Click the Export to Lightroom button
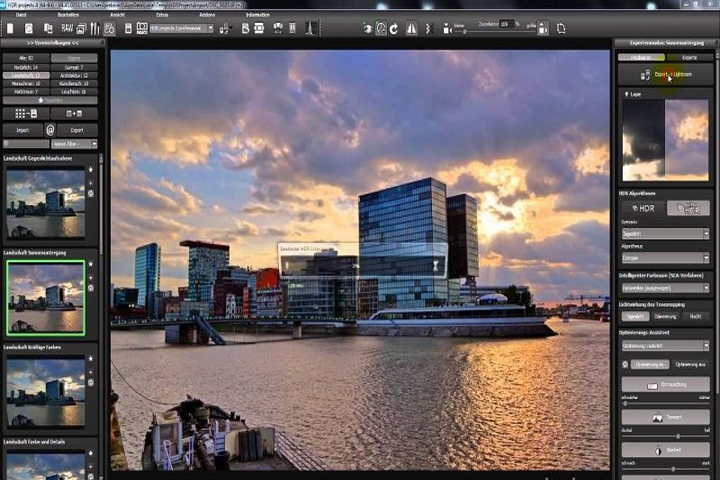Screen dimensions: 720x480 665,74
